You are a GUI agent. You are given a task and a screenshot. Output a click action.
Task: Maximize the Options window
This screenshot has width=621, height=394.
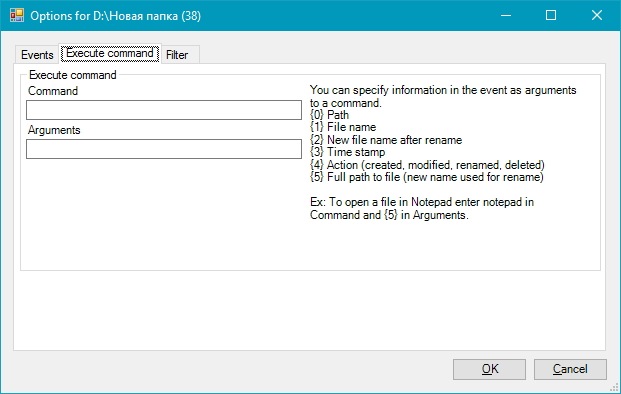tap(551, 15)
